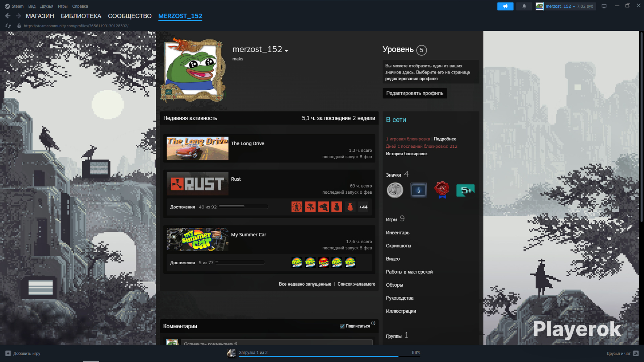Click third My Summer Car achievement icon
The height and width of the screenshot is (362, 644).
coord(323,262)
